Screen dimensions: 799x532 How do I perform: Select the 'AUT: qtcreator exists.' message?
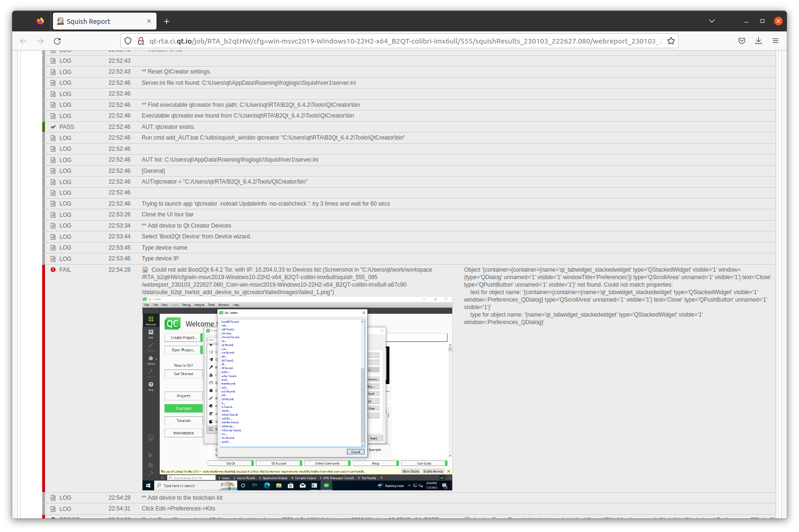click(x=168, y=127)
